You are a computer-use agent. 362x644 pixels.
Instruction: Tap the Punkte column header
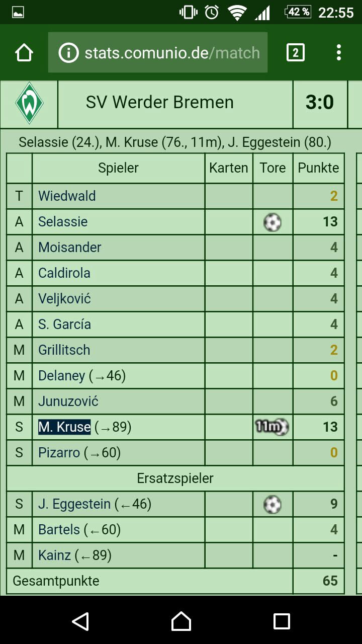point(318,168)
